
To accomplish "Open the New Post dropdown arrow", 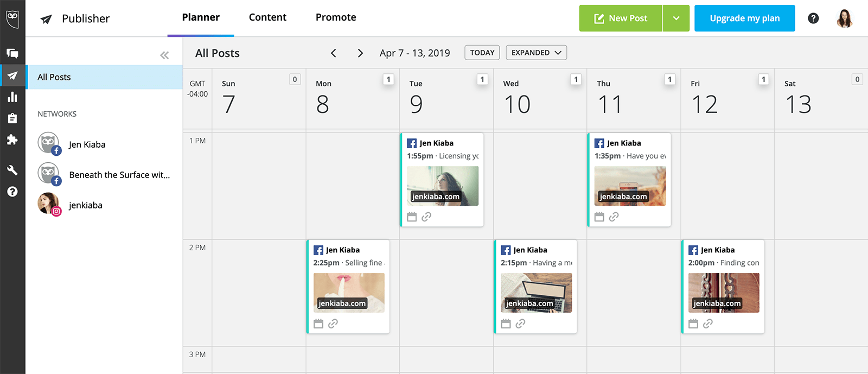I will (x=676, y=18).
